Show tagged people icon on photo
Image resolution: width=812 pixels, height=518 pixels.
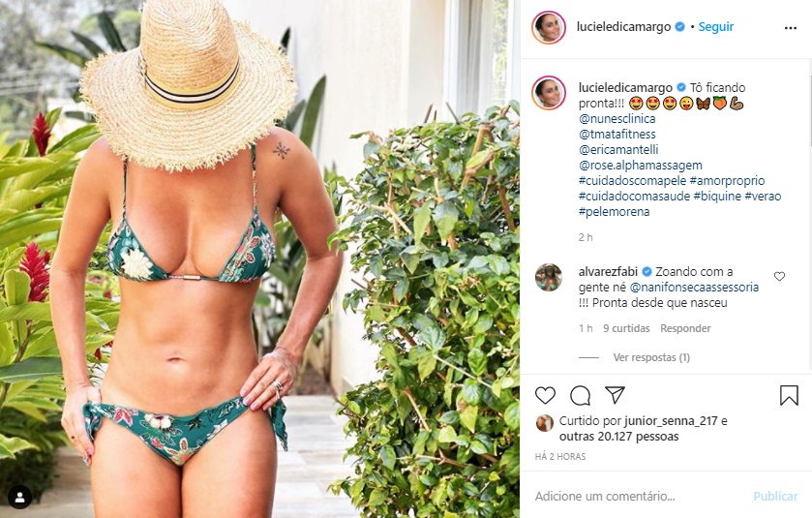(19, 498)
